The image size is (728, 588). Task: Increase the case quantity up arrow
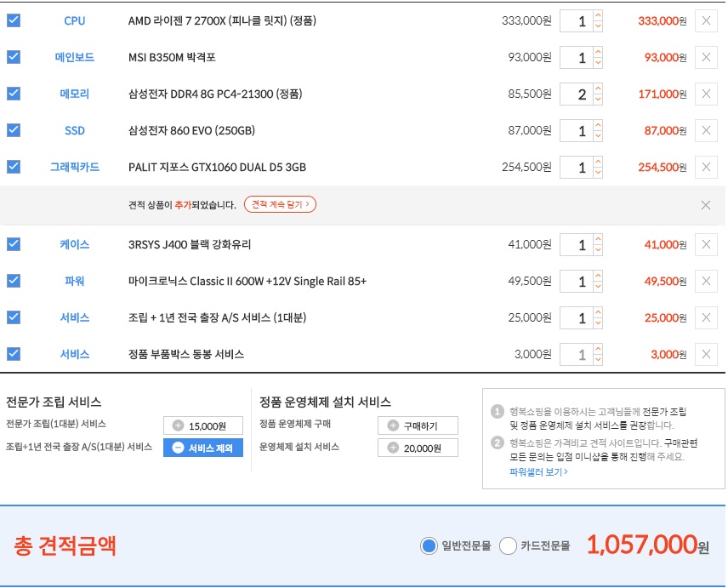(598, 239)
